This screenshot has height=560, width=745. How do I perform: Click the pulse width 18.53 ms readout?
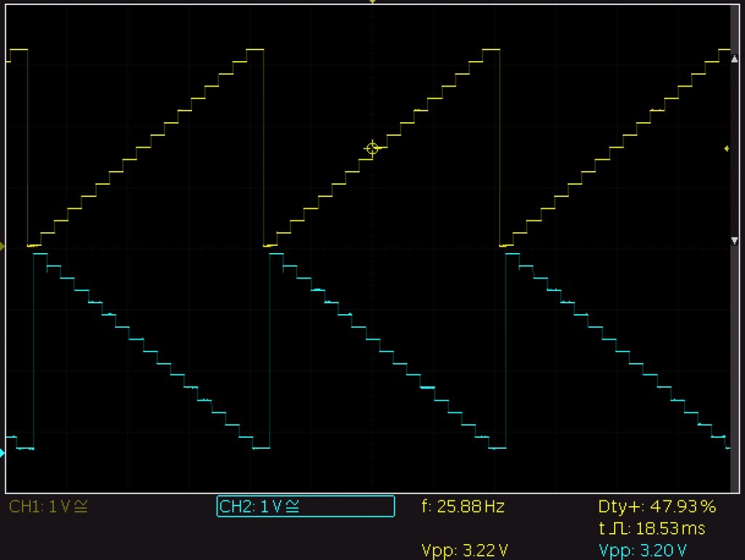pos(652,528)
